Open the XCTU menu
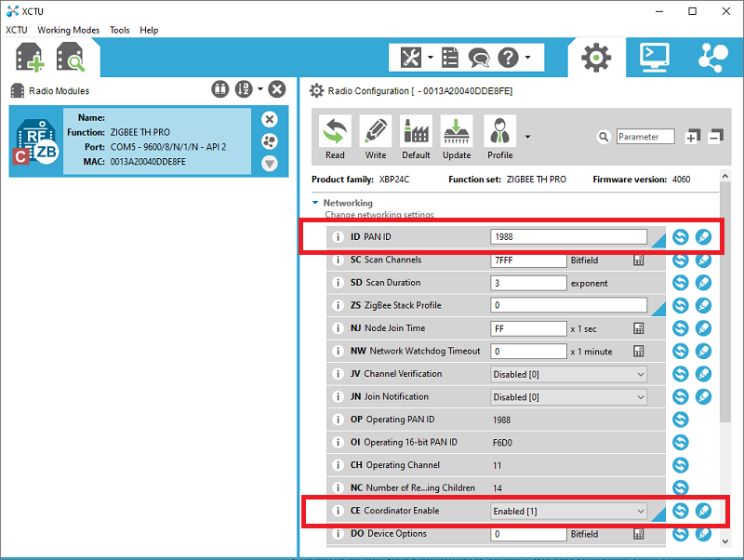 tap(16, 30)
